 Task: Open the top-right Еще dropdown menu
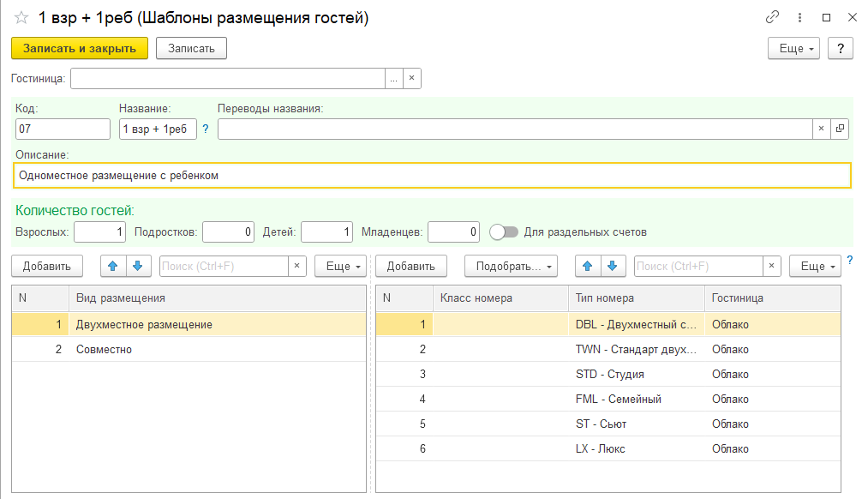tap(793, 49)
